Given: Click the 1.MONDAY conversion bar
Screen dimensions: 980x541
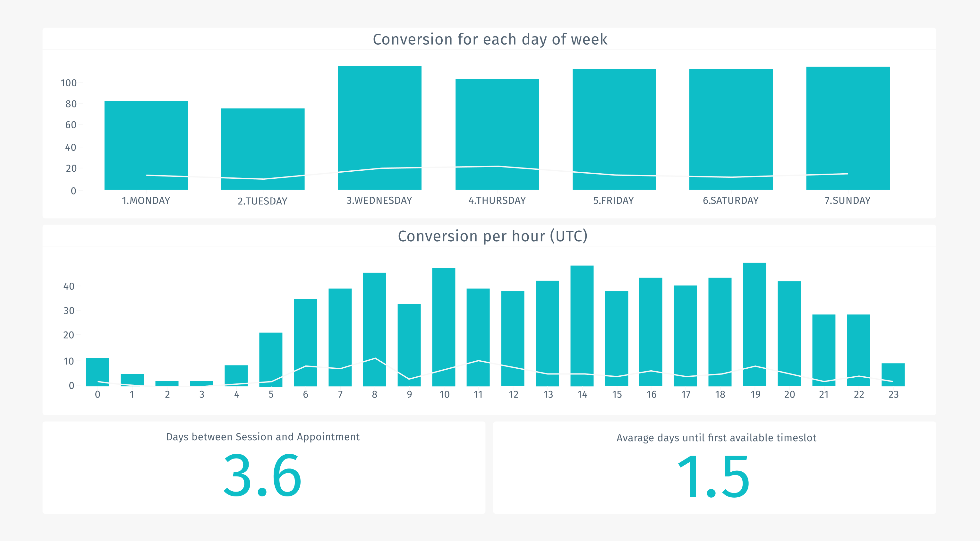Looking at the screenshot, I should coord(146,145).
